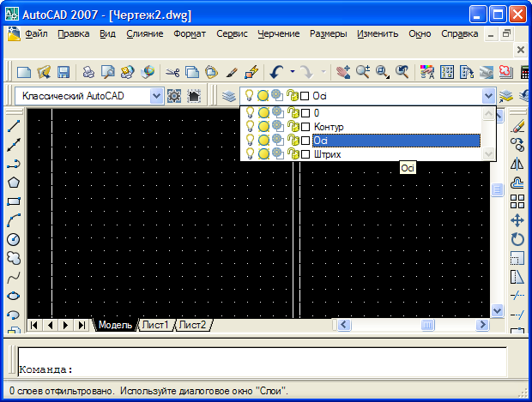Activate Match Properties brush icon

[232, 72]
